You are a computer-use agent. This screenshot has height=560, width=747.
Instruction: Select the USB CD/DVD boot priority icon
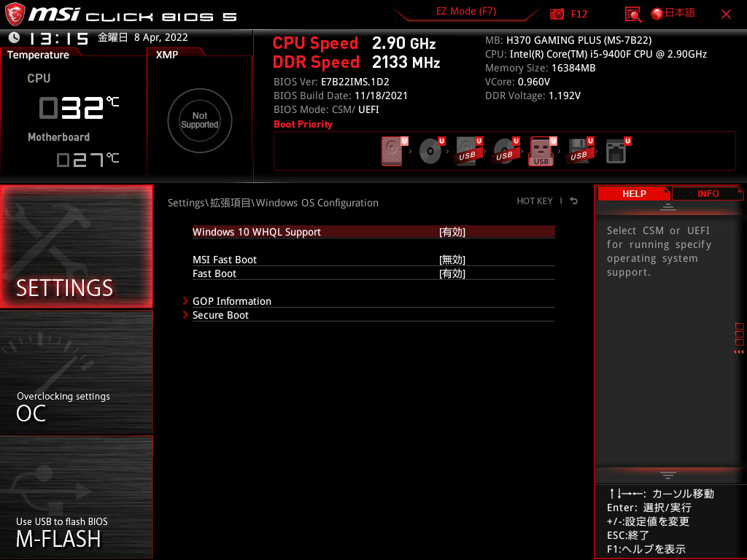click(505, 151)
